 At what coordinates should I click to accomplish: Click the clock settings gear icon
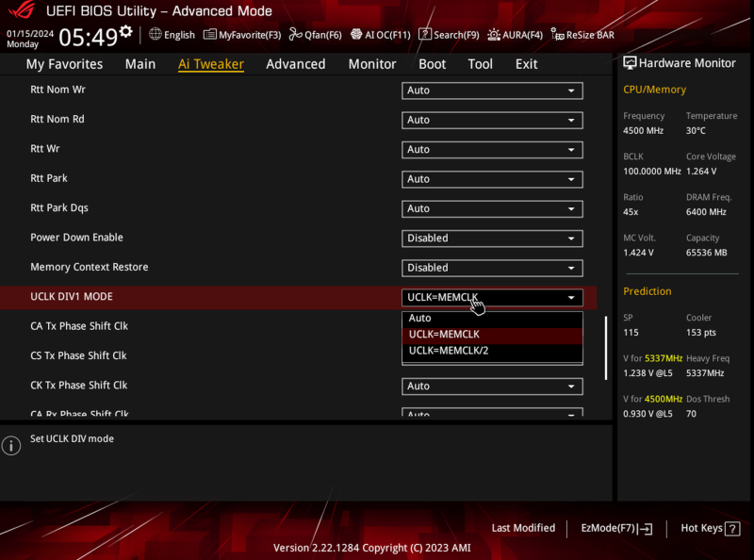pyautogui.click(x=126, y=32)
